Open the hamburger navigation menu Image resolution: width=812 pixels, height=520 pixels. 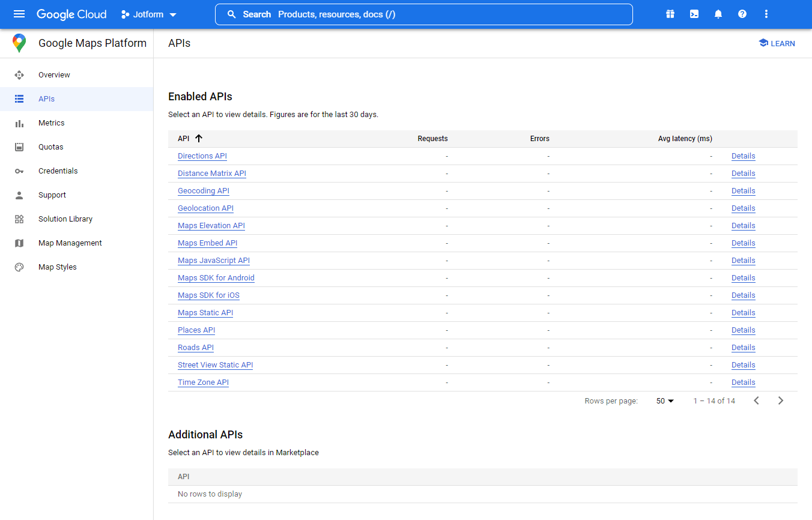(19, 14)
